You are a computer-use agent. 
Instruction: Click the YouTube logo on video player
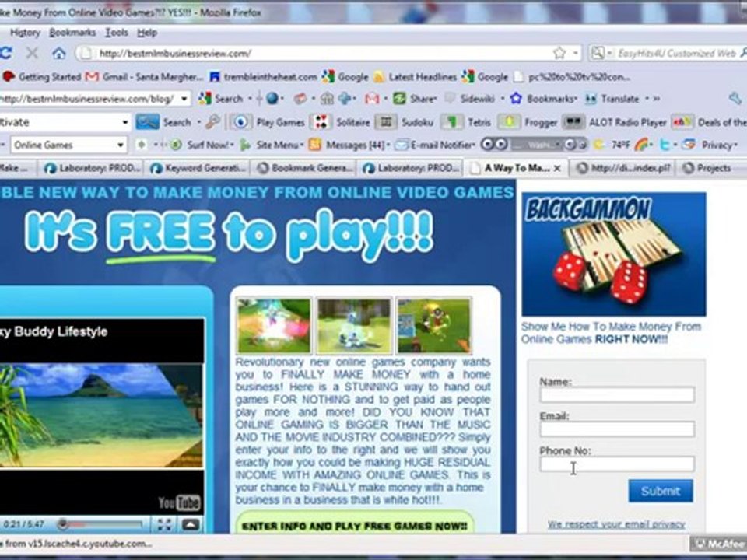179,502
